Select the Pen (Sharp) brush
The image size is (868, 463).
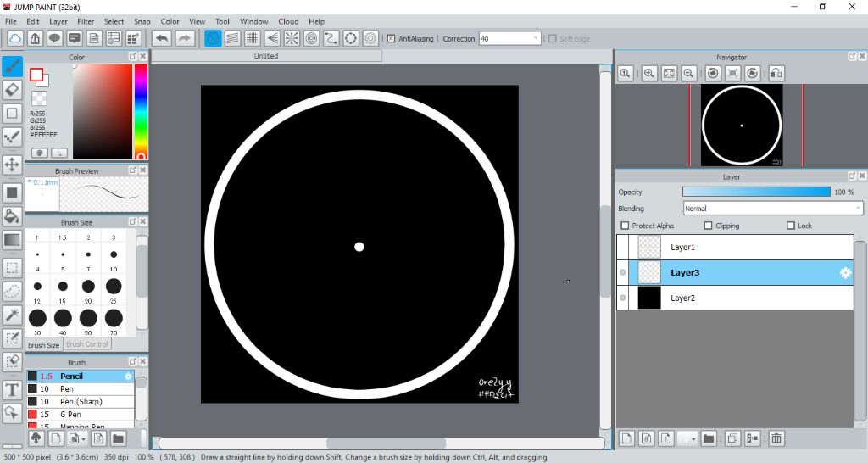(x=81, y=402)
